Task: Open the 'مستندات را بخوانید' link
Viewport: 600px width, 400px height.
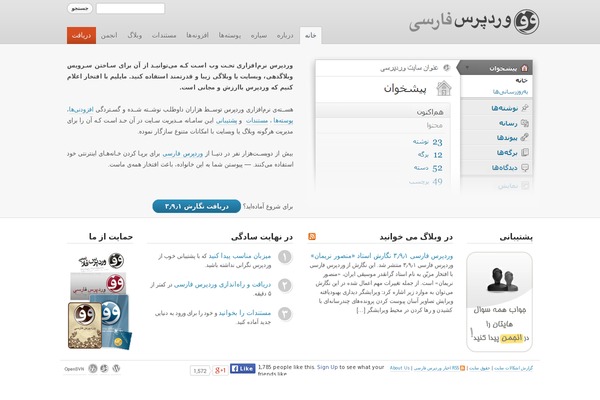Action: tap(245, 313)
